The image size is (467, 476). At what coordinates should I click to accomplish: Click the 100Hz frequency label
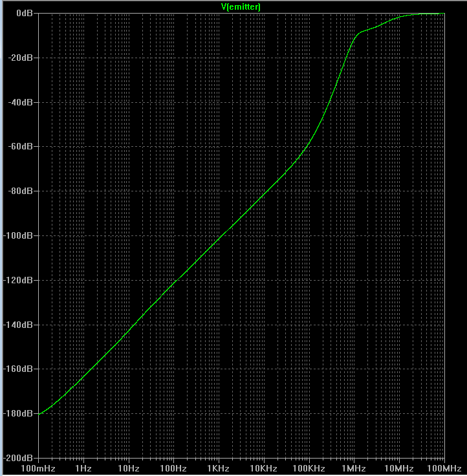173,468
